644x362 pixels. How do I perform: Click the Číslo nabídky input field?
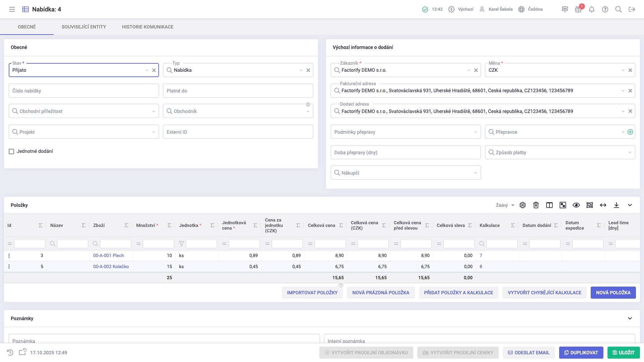(x=84, y=91)
